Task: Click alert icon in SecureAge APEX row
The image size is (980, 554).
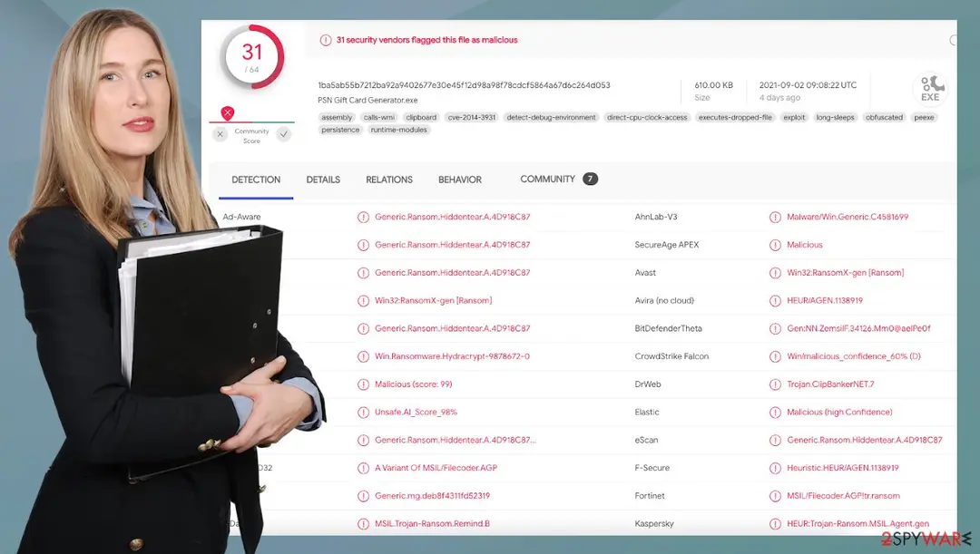Action: pyautogui.click(x=775, y=245)
